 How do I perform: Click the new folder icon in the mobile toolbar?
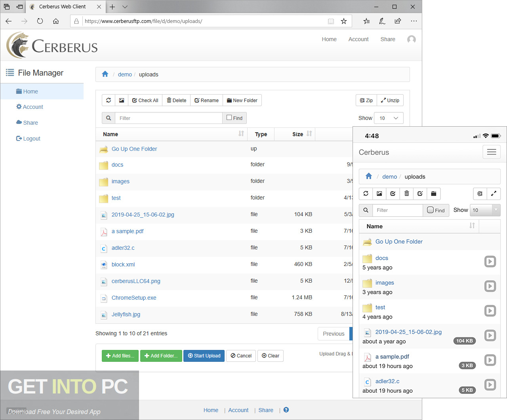pyautogui.click(x=434, y=194)
